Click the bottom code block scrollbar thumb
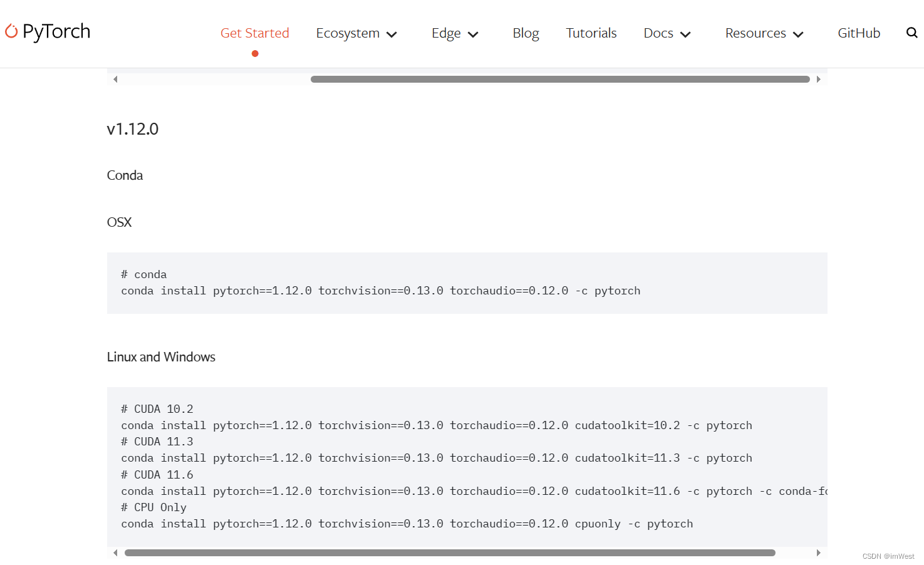 click(450, 552)
